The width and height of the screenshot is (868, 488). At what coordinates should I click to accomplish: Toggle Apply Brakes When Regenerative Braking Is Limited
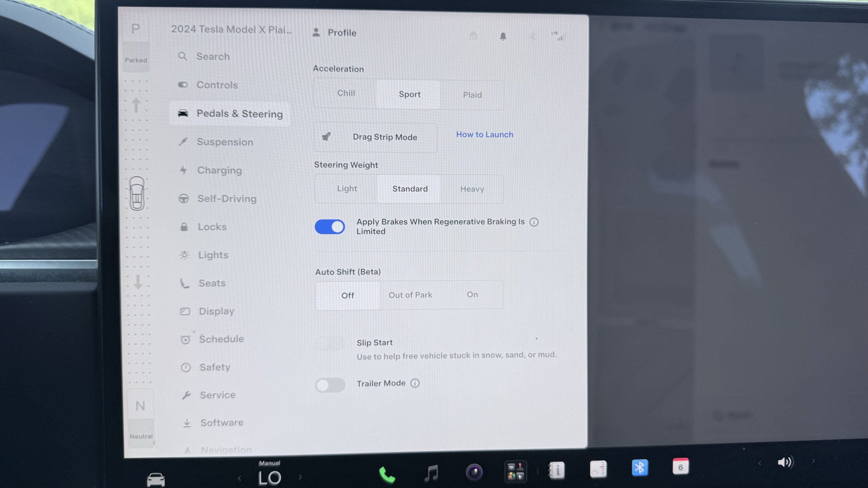pos(330,227)
